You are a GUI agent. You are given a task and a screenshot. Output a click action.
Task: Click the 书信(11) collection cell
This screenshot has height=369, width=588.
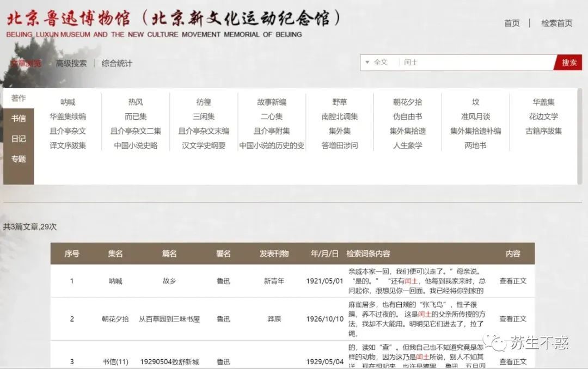click(x=115, y=362)
